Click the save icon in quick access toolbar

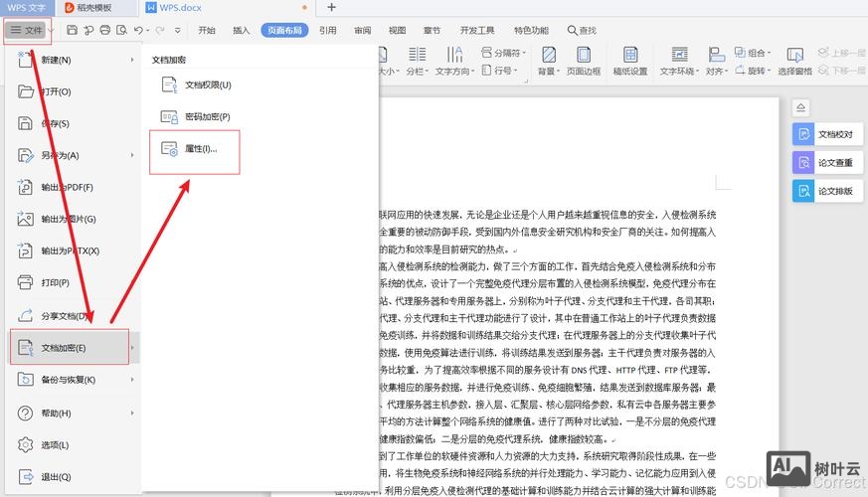pos(73,30)
